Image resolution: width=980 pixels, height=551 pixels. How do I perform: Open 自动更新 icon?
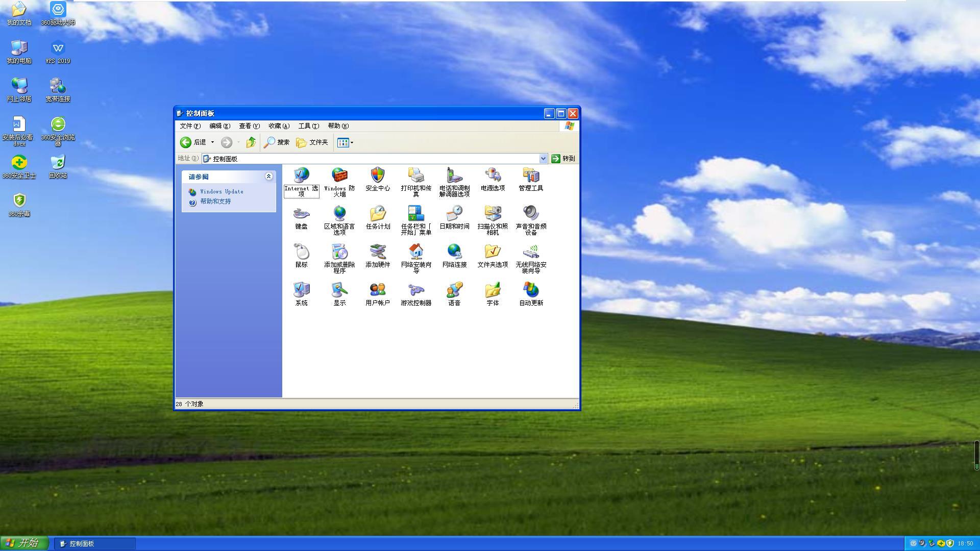[x=531, y=294]
